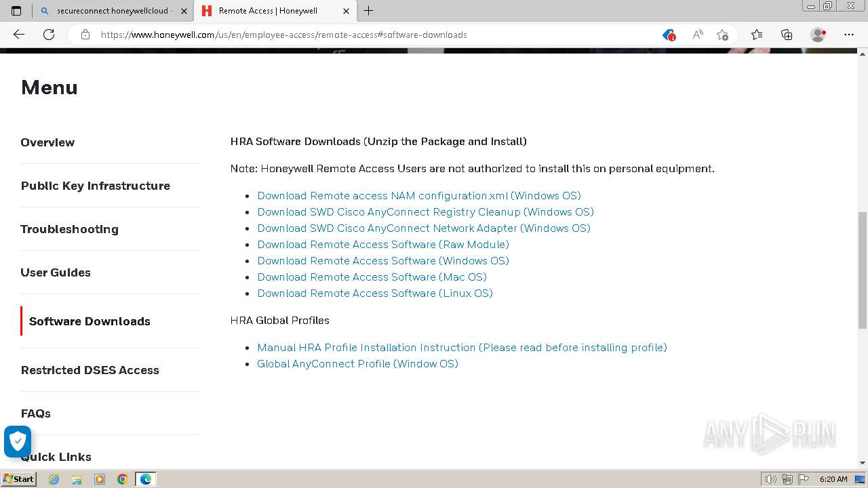Download Remote access NAM configuration.xml

click(x=419, y=196)
